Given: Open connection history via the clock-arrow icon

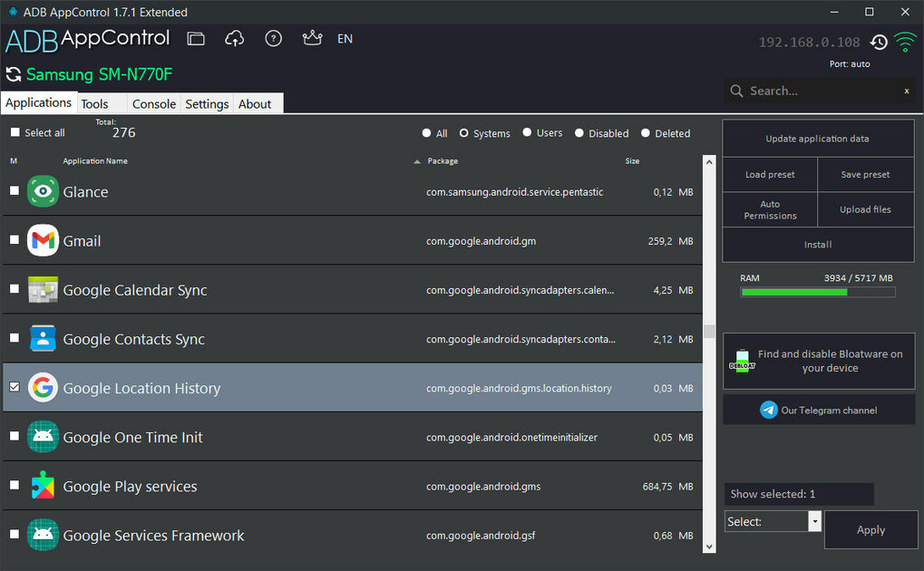Looking at the screenshot, I should point(878,42).
